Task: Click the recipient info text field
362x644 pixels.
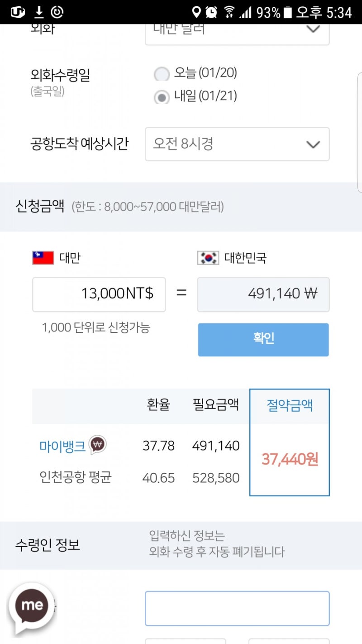Action: point(237,608)
